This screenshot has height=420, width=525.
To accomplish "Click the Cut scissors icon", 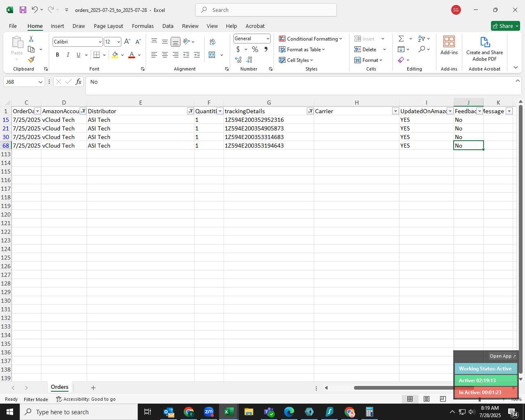I will pos(31,39).
